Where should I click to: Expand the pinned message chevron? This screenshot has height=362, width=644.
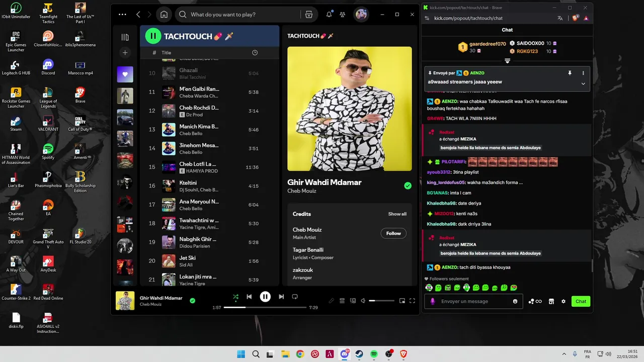coord(583,83)
